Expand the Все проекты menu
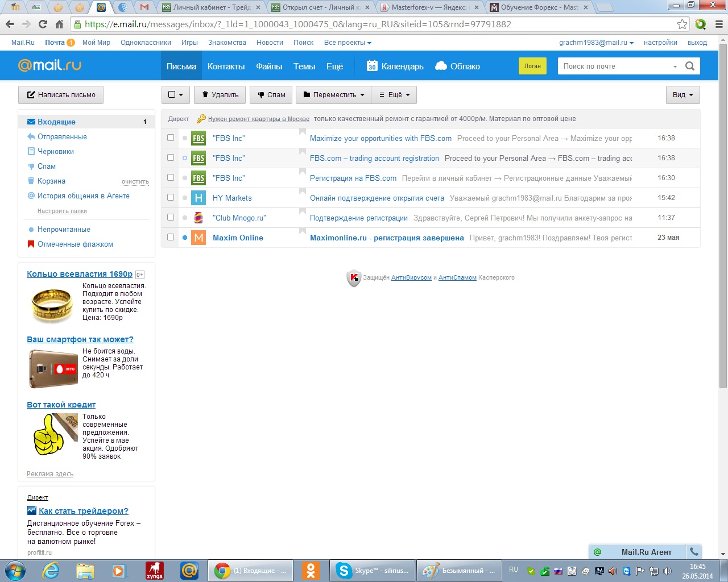728x582 pixels. pyautogui.click(x=348, y=43)
